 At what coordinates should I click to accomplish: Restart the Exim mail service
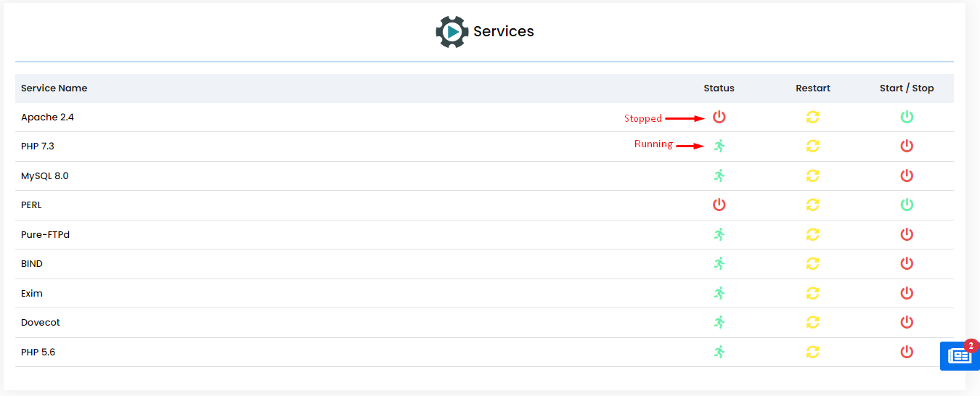coord(812,293)
